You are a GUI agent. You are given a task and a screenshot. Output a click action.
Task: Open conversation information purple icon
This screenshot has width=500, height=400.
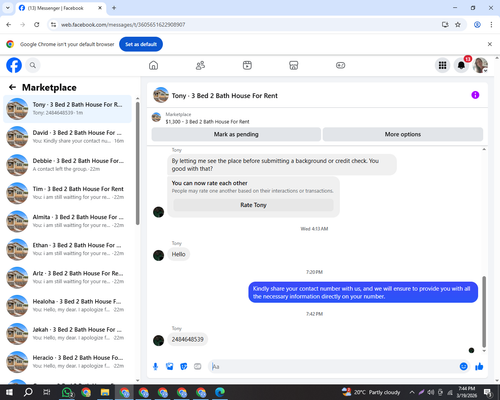(475, 95)
